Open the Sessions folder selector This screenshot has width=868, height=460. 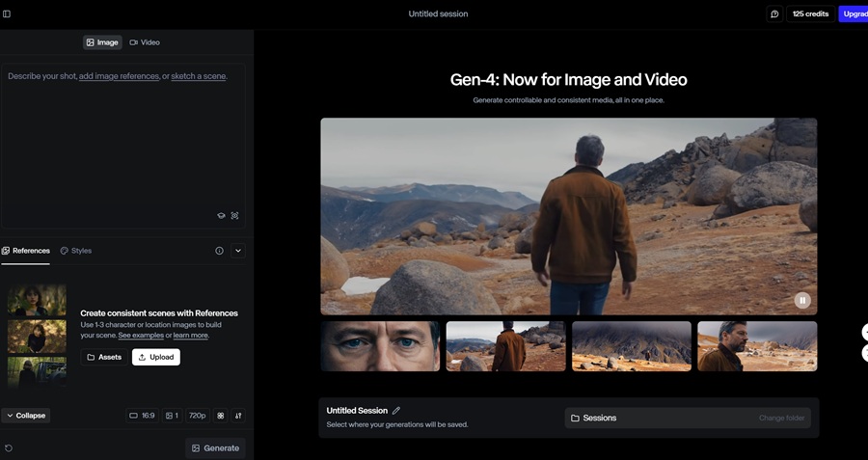coord(688,418)
